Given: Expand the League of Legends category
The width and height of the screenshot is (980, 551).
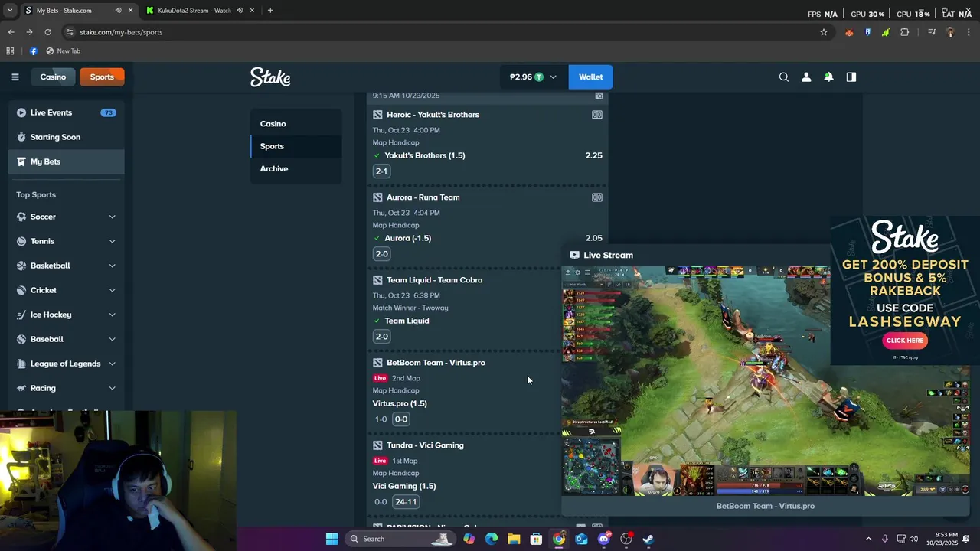Looking at the screenshot, I should tap(112, 364).
